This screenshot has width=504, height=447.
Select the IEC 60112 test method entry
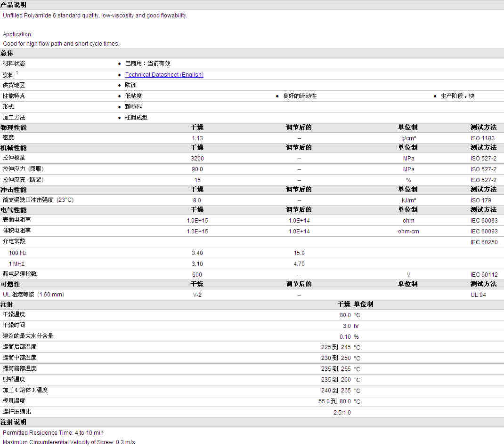pos(484,275)
